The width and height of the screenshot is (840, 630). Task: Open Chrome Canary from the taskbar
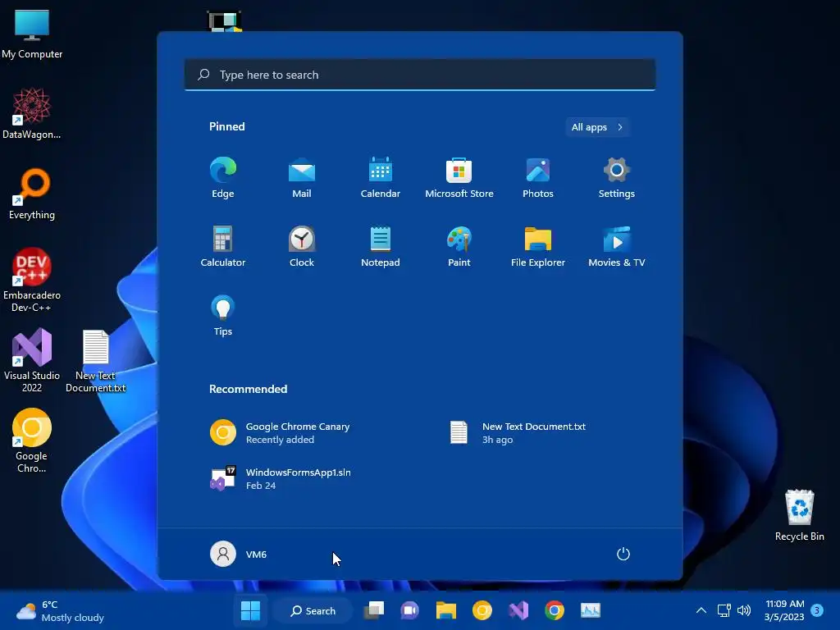(482, 610)
